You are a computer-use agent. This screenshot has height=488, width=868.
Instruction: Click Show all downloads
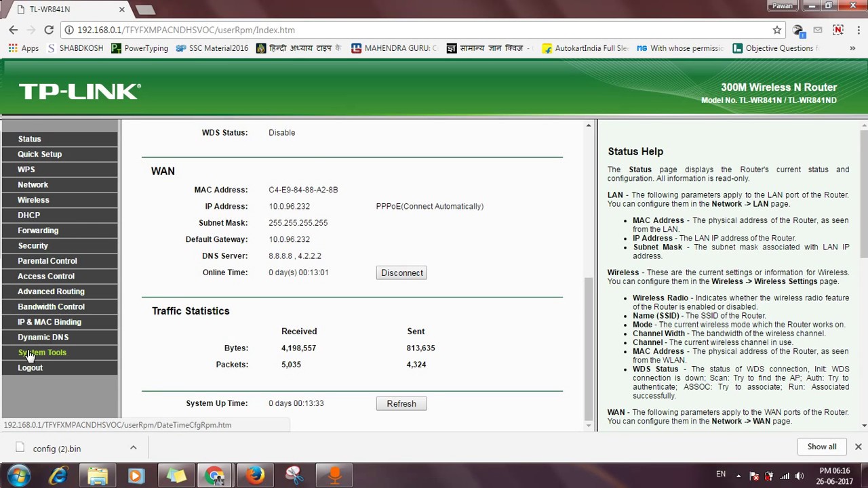coord(822,447)
